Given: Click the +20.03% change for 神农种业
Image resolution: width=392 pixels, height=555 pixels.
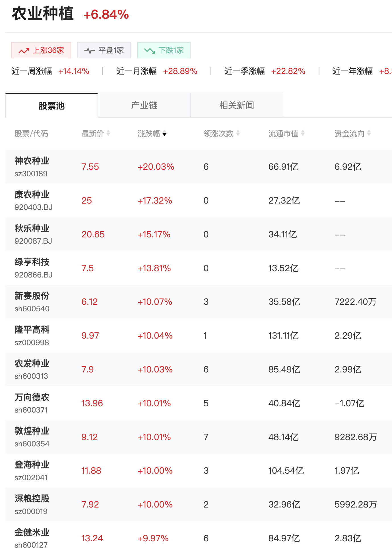Looking at the screenshot, I should [x=156, y=167].
